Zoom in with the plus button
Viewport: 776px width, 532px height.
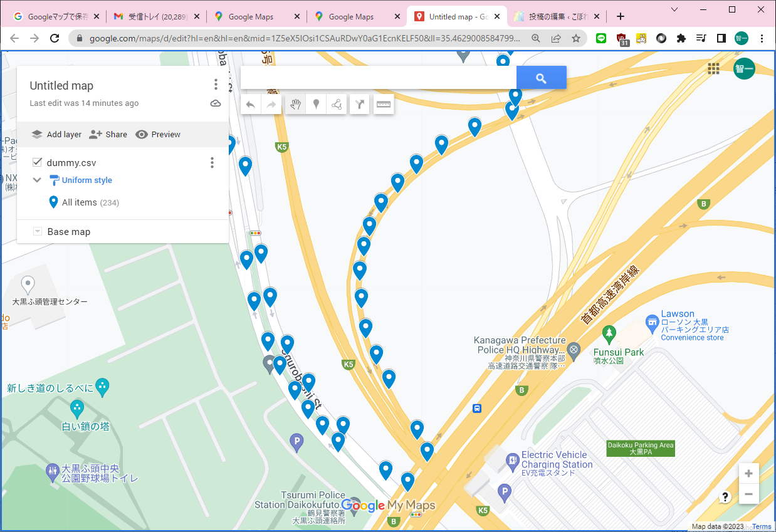click(x=748, y=474)
